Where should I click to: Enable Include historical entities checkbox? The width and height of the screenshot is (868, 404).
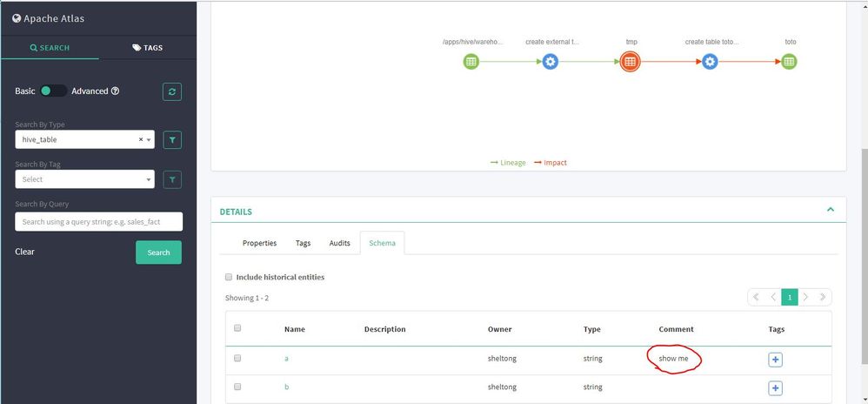229,277
